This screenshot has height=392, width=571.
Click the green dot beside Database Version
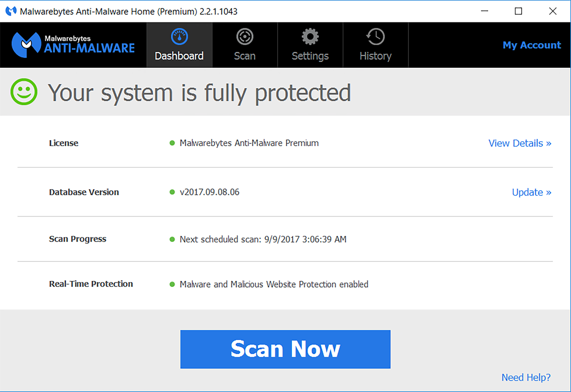(172, 192)
